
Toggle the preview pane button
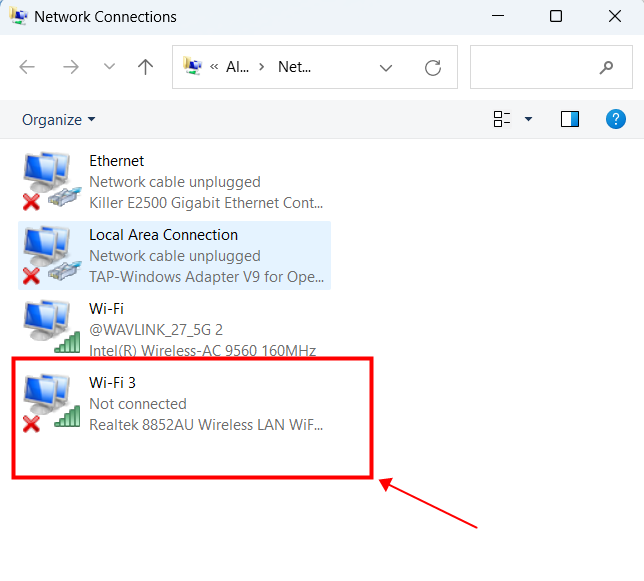[570, 119]
